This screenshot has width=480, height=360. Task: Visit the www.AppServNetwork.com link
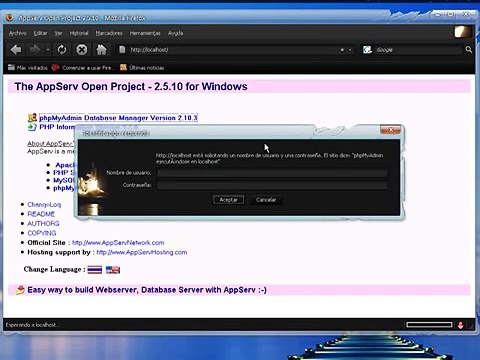point(118,243)
